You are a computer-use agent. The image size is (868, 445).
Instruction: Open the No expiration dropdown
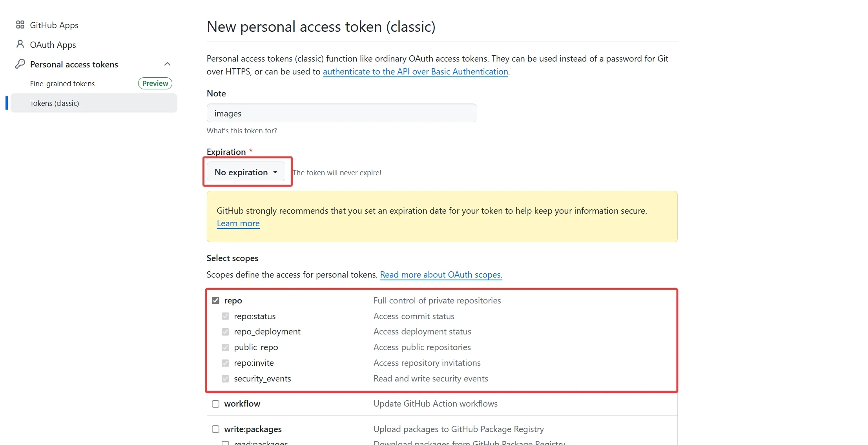click(246, 172)
